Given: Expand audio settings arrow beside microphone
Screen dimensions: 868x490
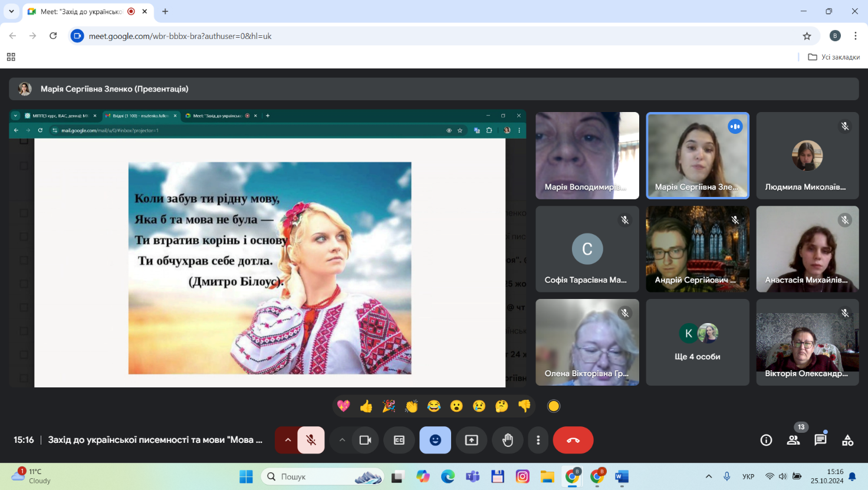Looking at the screenshot, I should pyautogui.click(x=288, y=440).
